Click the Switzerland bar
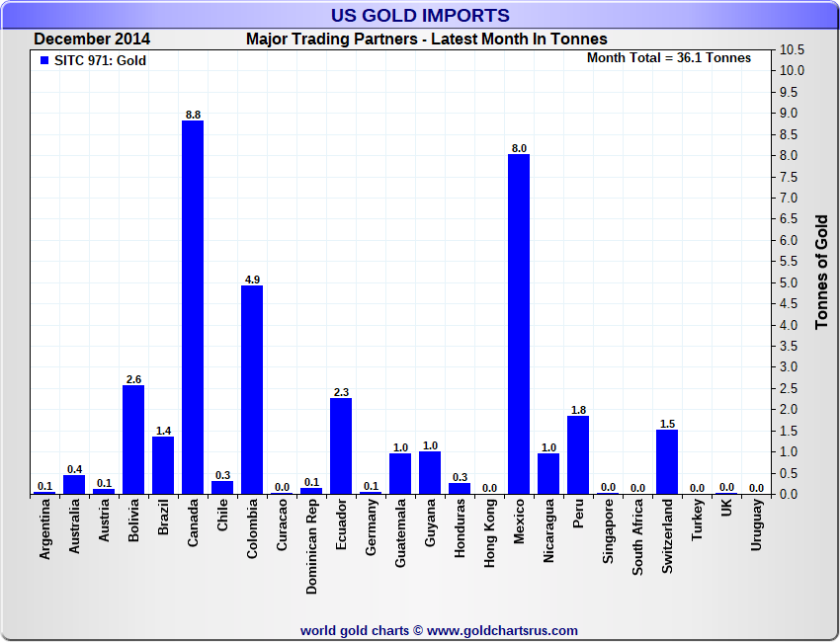840x642 pixels. click(667, 462)
